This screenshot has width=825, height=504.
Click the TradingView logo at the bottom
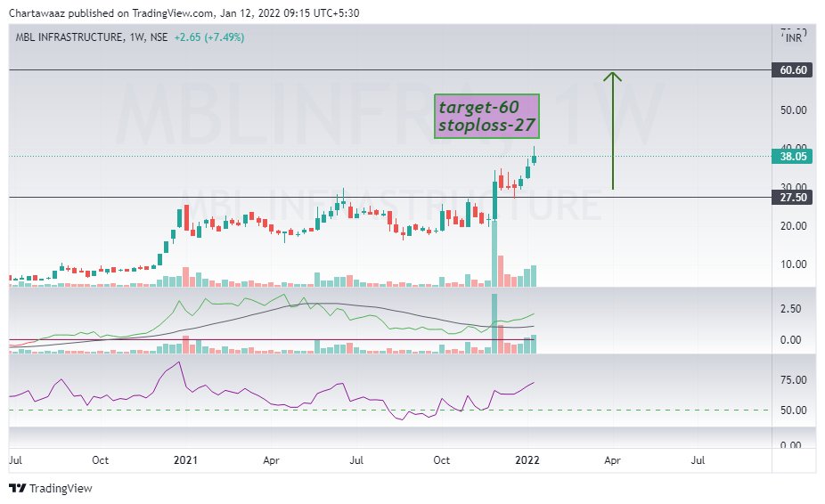click(51, 488)
